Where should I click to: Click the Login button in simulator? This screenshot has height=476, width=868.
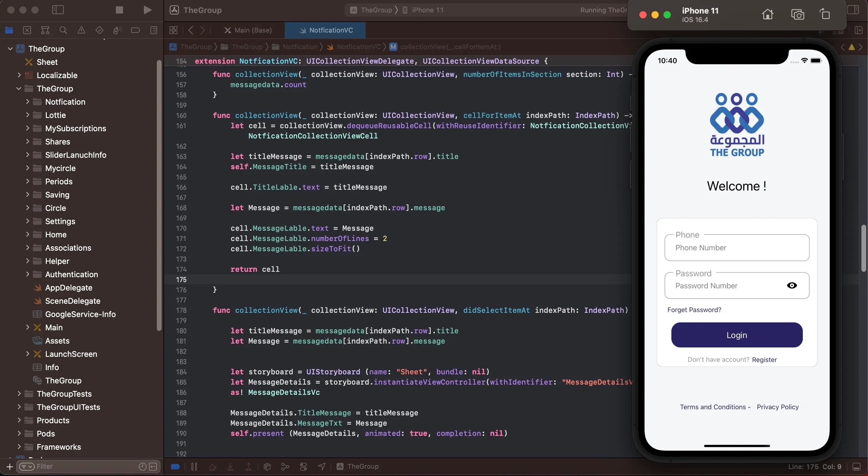737,335
